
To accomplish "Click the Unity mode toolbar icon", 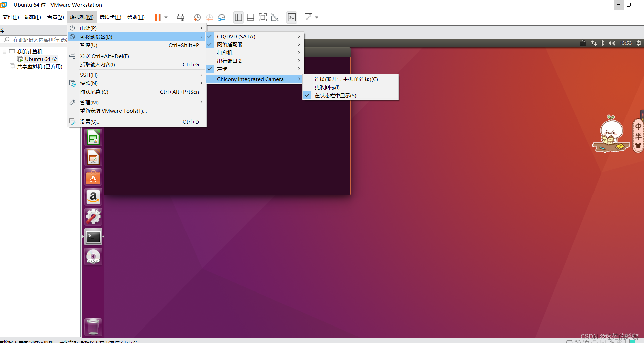I will (275, 17).
